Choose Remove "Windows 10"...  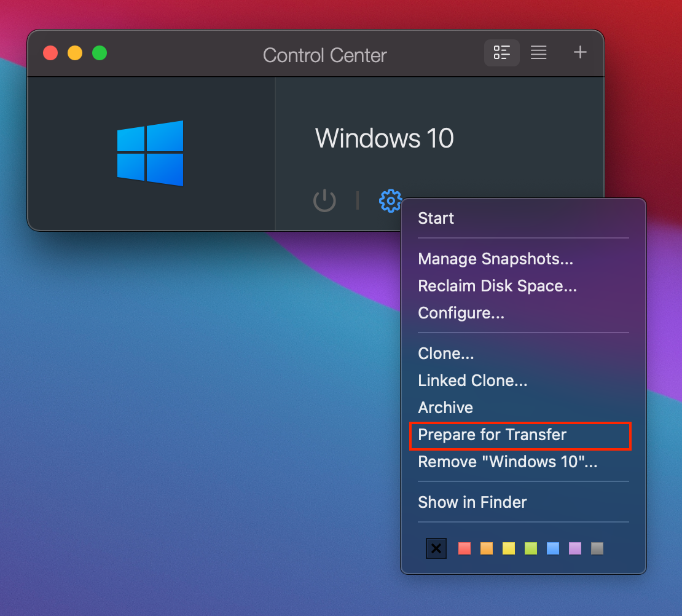(x=508, y=462)
